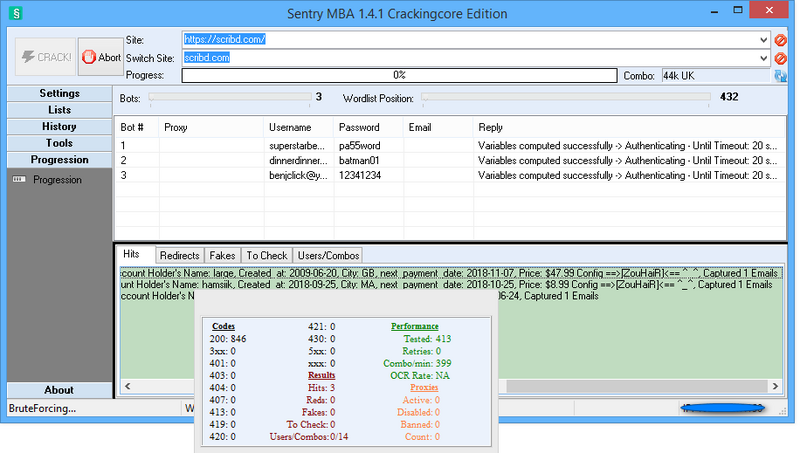Viewport: 800px width, 453px height.
Task: Clear the Switch Site field with red icon
Action: [780, 58]
